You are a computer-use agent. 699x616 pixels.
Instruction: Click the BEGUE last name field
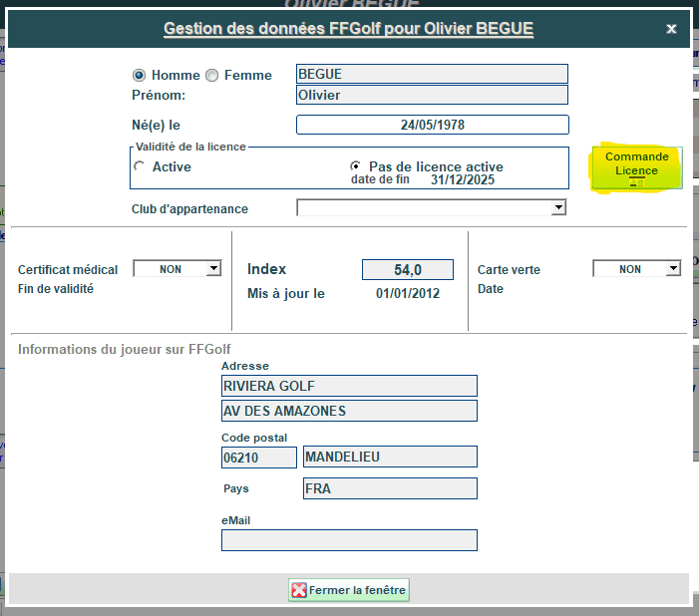[x=432, y=74]
